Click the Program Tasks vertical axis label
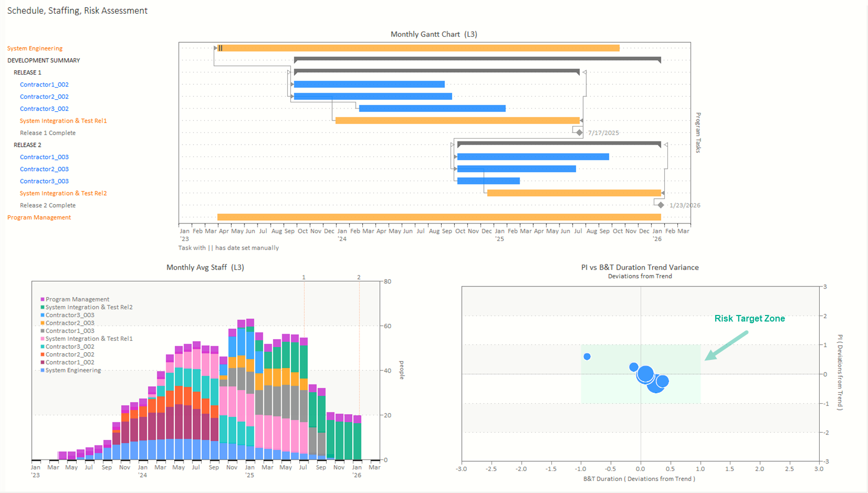The height and width of the screenshot is (493, 868). point(699,133)
